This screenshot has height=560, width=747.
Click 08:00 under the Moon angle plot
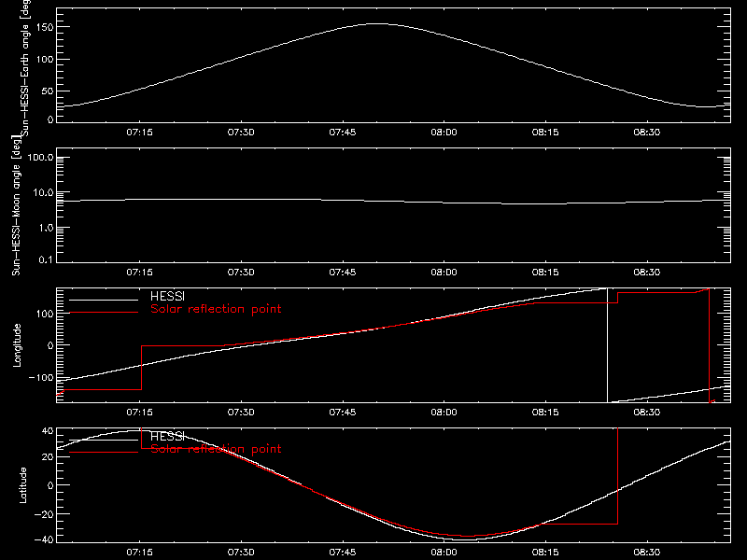point(444,273)
